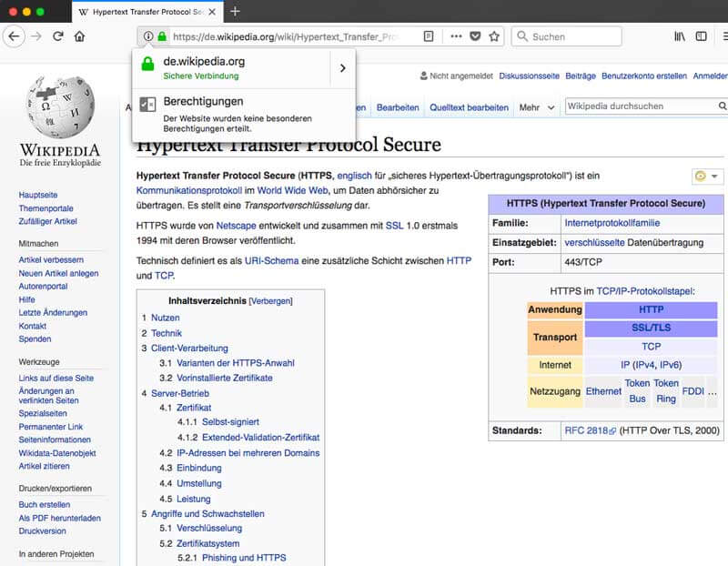Screen dimensions: 728x566
Task: Open page actions three-dots menu
Action: (x=455, y=36)
